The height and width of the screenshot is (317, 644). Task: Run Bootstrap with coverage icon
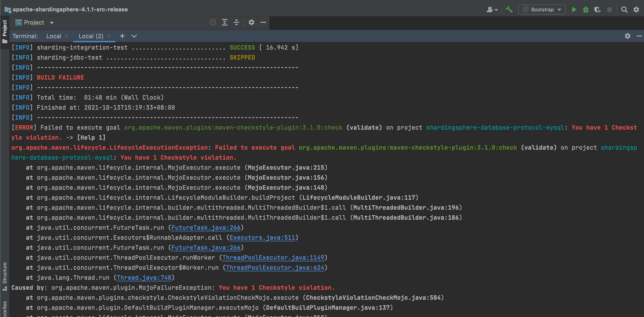click(x=598, y=10)
